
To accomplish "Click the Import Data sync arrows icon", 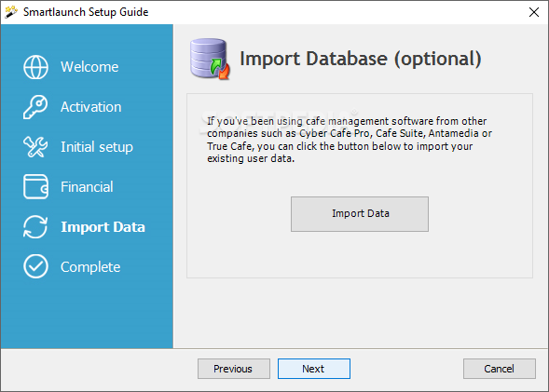I will point(35,227).
